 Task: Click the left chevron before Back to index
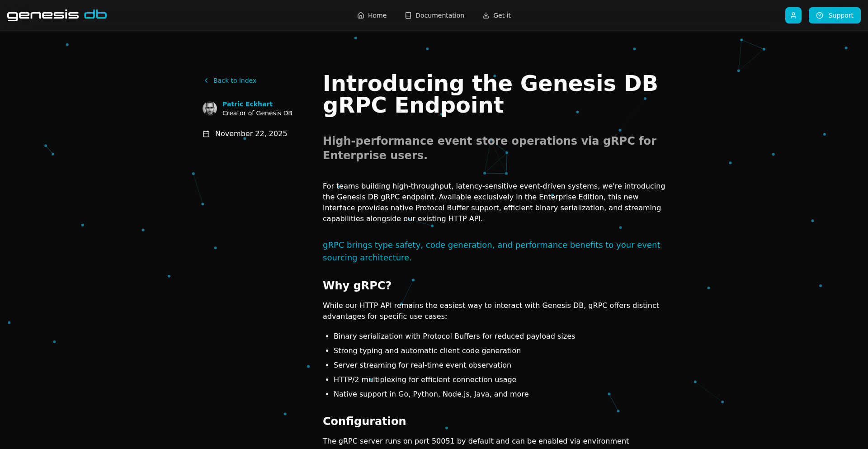206,80
